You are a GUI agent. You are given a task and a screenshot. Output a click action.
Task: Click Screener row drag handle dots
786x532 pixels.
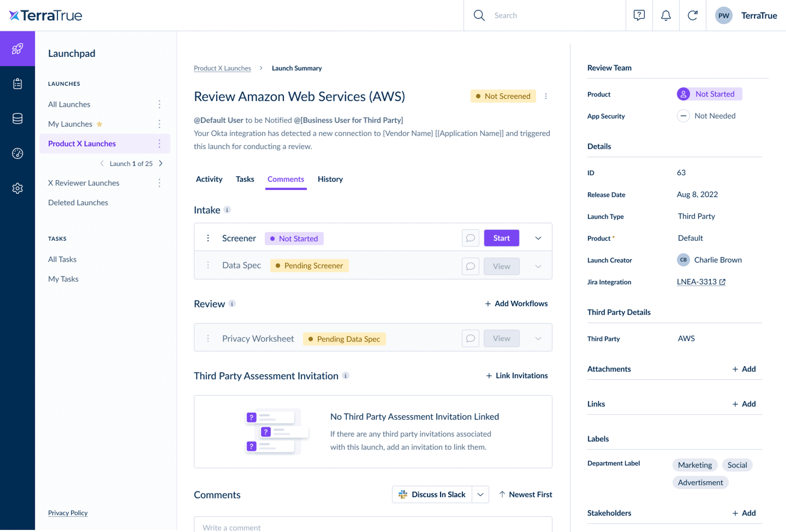coord(208,238)
